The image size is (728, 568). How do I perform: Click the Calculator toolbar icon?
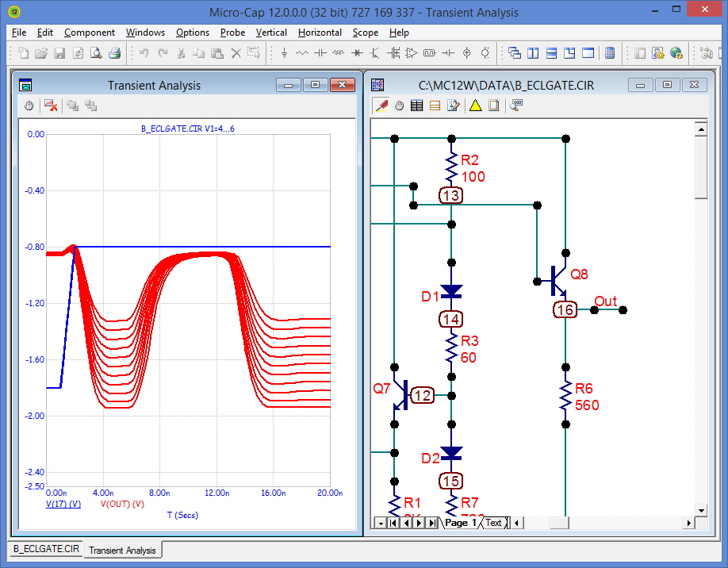609,53
